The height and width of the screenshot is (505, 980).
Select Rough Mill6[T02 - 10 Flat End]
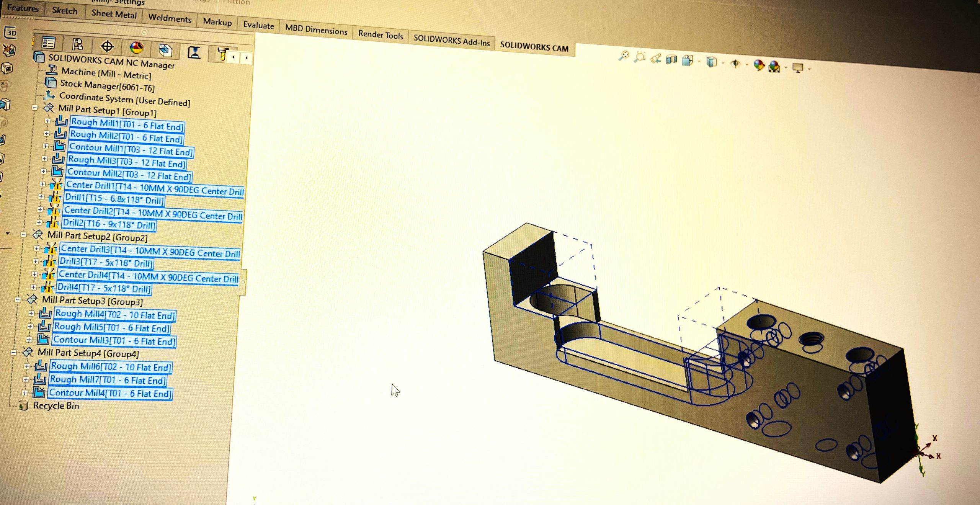pos(111,367)
